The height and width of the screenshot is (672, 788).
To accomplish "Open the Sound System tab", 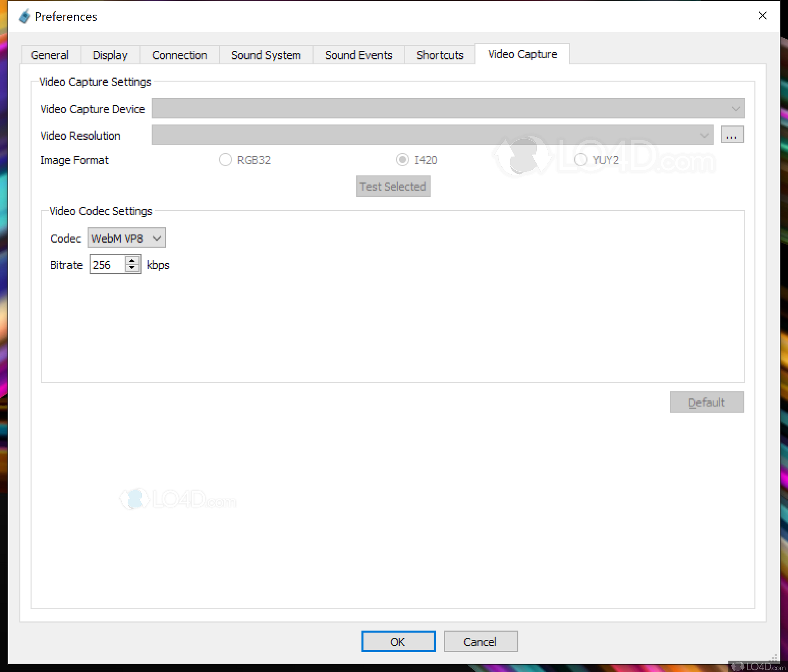I will tap(266, 55).
